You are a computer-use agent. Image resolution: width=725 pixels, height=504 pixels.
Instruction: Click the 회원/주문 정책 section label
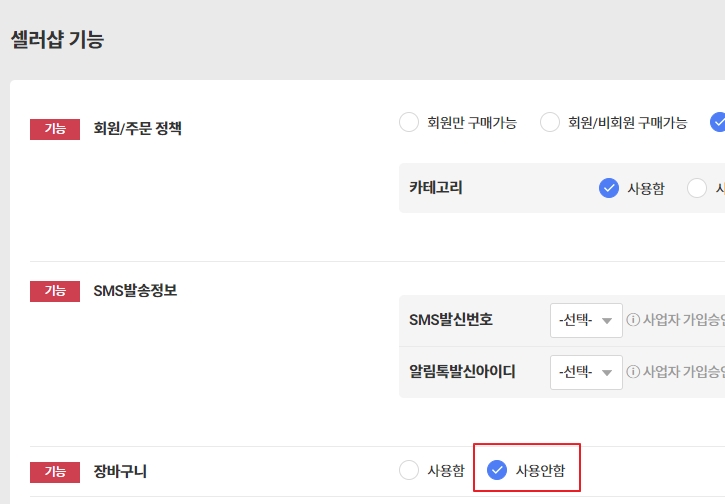(137, 128)
